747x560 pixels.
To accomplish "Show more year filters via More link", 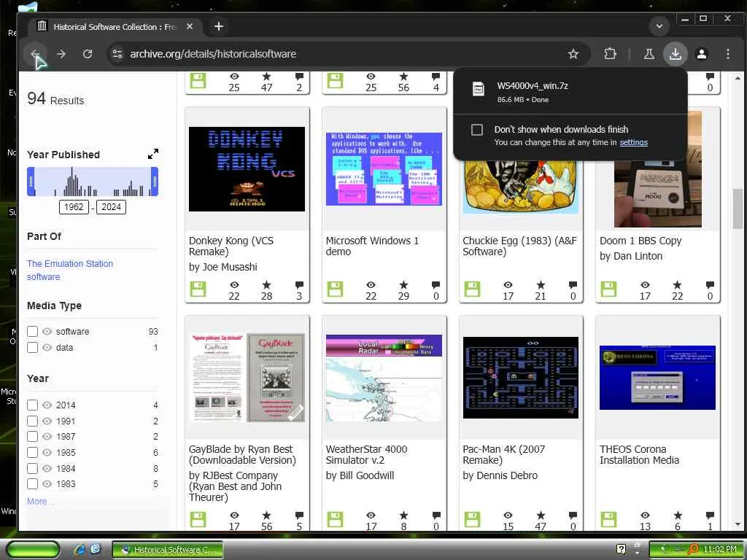I will 40,502.
